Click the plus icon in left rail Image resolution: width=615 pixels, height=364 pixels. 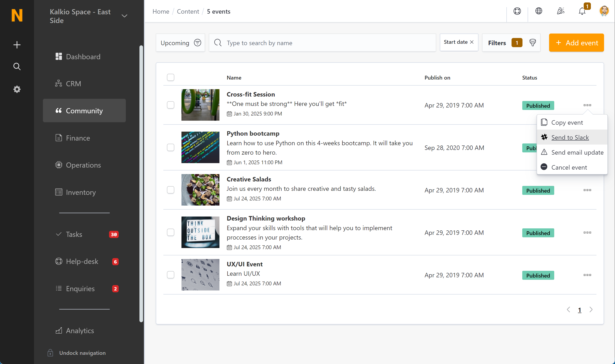click(17, 45)
